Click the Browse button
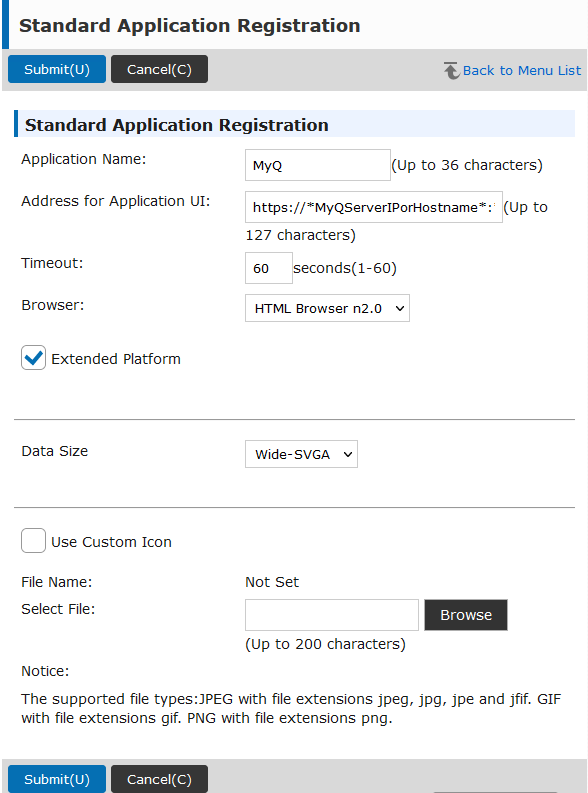This screenshot has height=793, width=588. click(466, 615)
